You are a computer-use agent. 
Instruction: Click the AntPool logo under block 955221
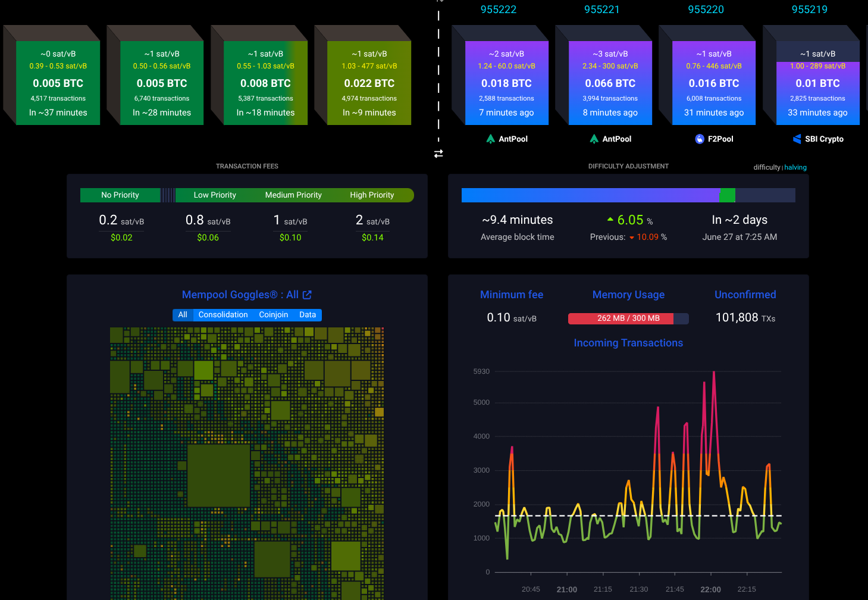594,139
